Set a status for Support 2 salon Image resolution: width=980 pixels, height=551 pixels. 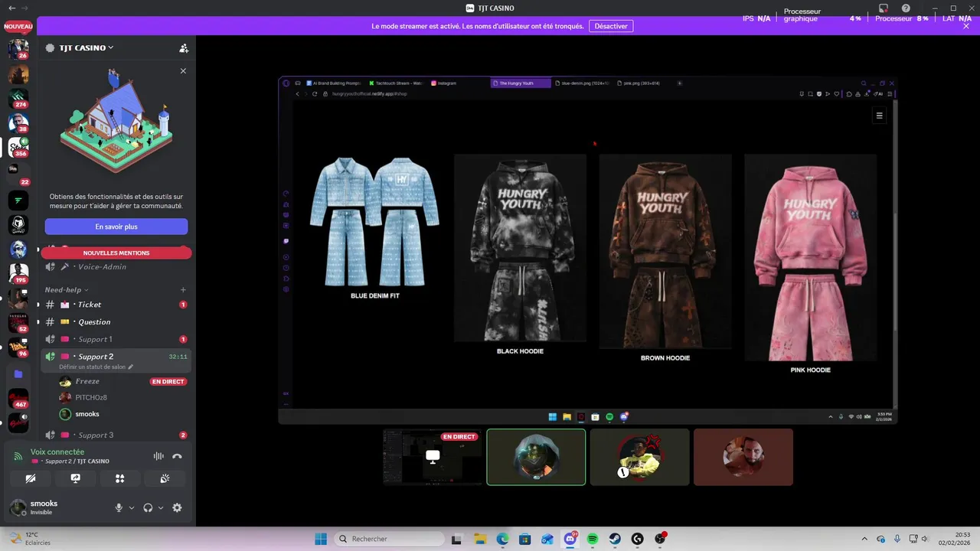tap(96, 367)
